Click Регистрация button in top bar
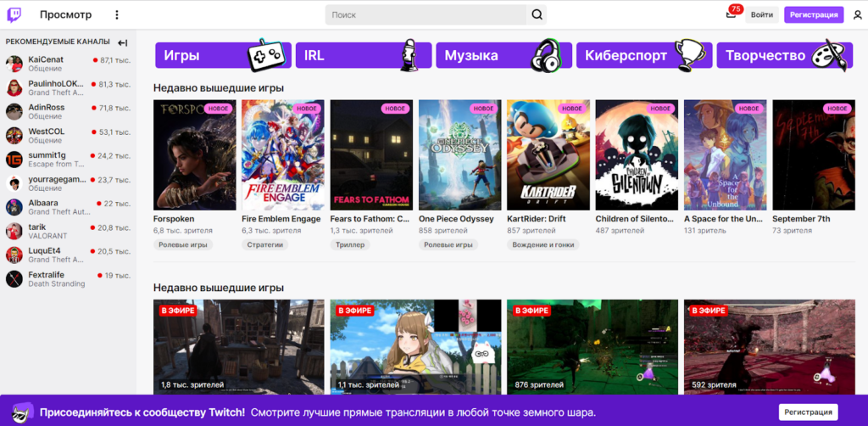 tap(813, 14)
